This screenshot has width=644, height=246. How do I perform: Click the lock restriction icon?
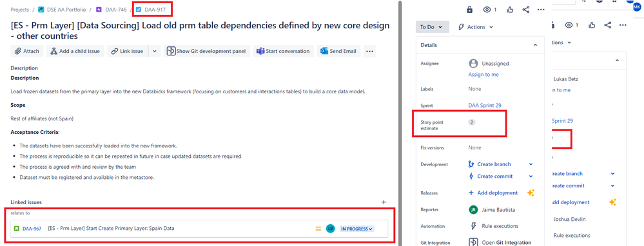click(470, 10)
